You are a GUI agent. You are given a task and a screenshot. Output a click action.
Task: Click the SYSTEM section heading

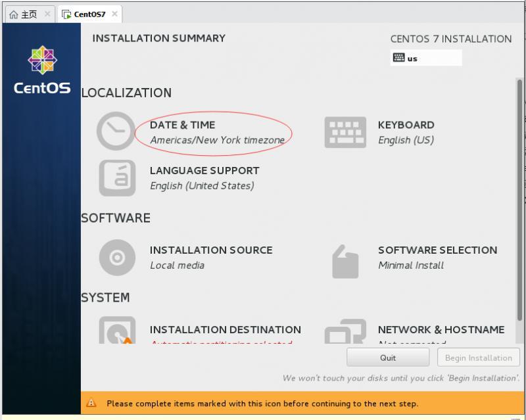[x=105, y=298]
